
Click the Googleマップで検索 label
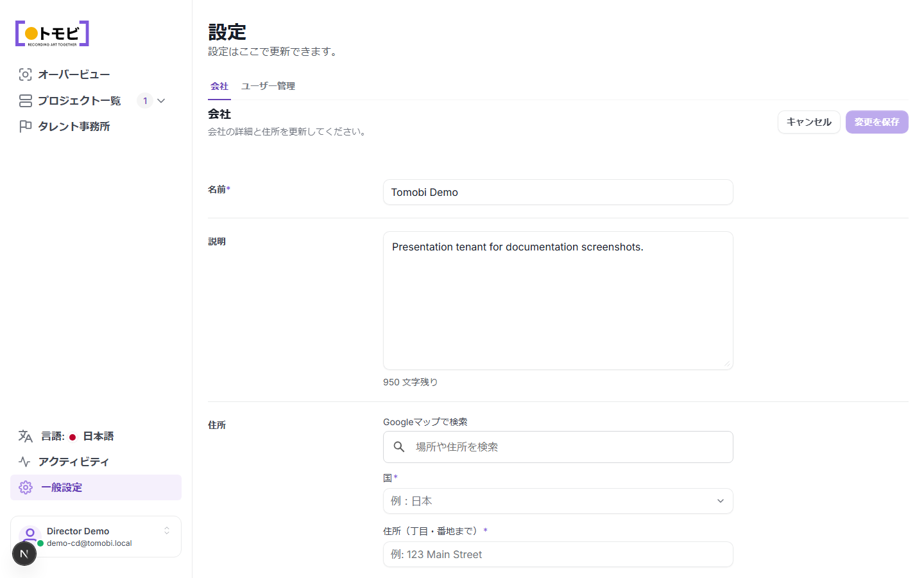425,422
